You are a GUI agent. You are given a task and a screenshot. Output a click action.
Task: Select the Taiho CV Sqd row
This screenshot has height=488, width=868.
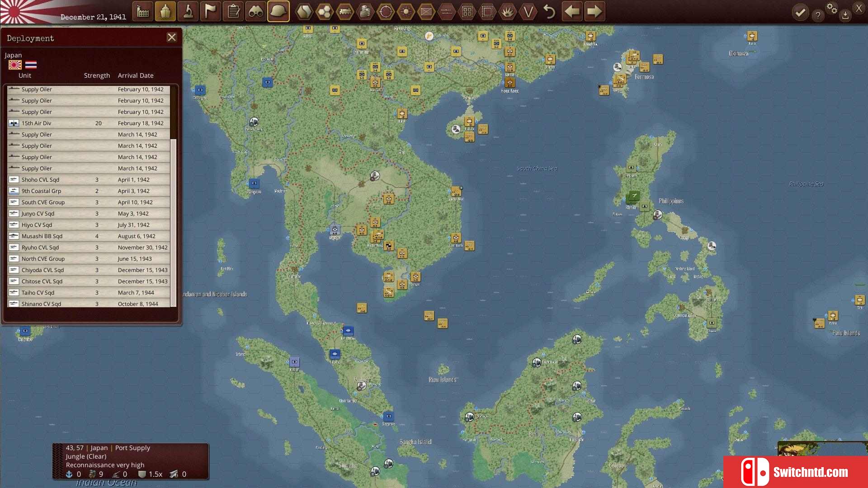(x=89, y=292)
